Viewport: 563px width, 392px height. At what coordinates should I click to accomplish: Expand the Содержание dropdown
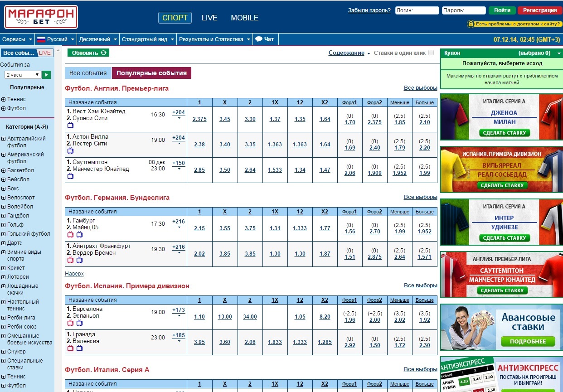point(349,53)
